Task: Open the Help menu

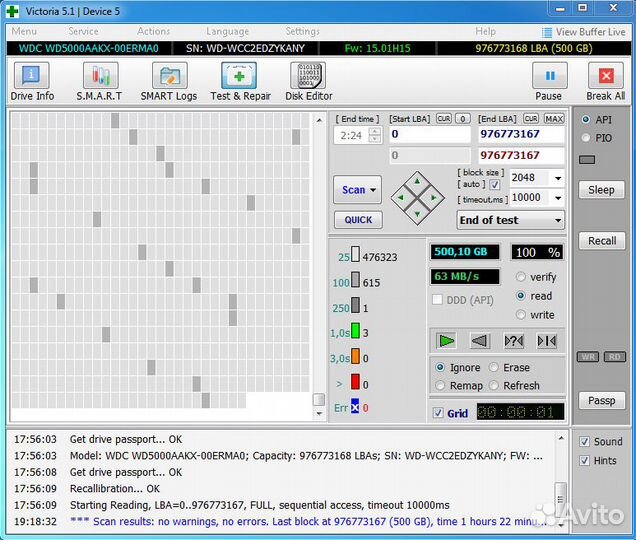Action: pos(485,31)
